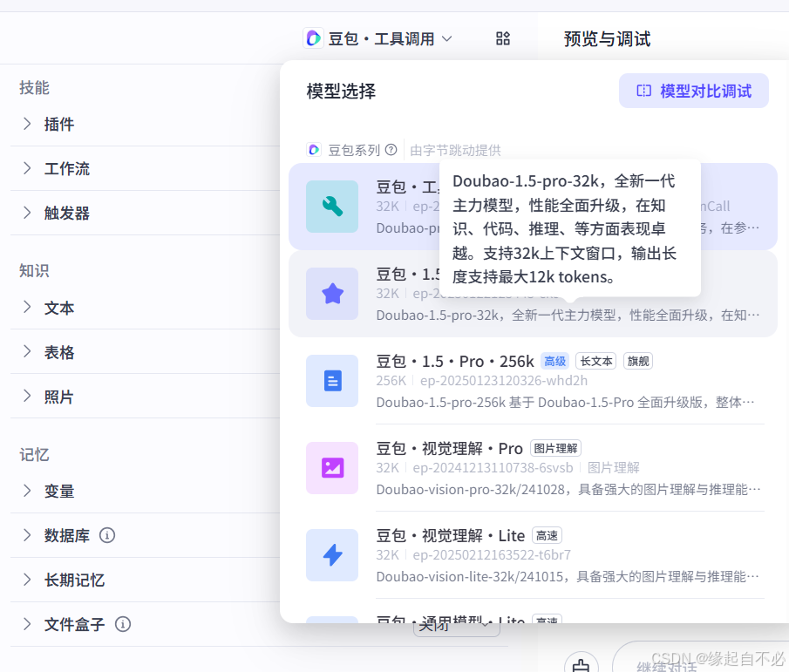
Task: Select the image icon 视觉理解 Pro model
Action: pyautogui.click(x=332, y=468)
